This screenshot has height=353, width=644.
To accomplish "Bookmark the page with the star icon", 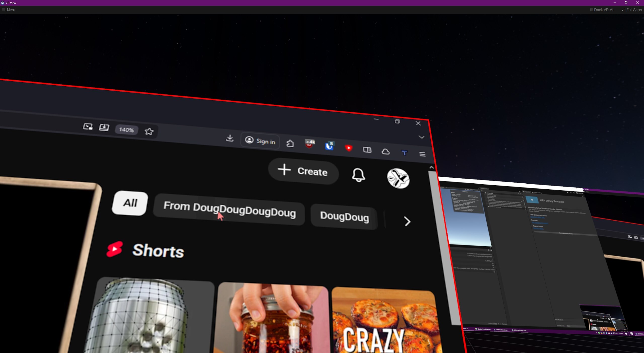I will (x=149, y=131).
